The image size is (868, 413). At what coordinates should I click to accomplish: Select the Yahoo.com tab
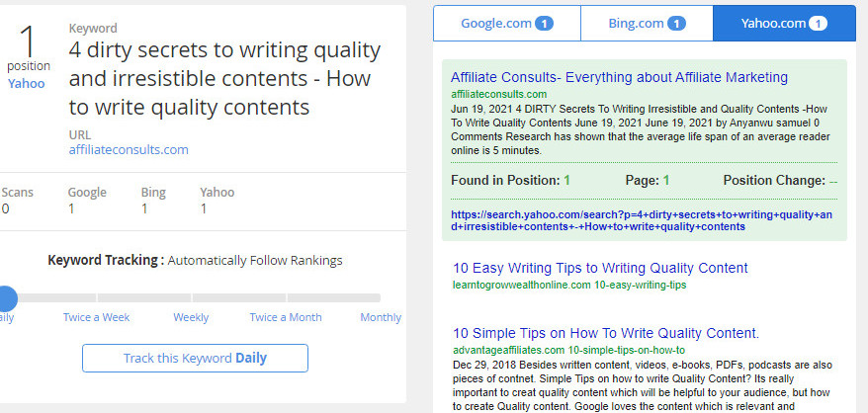[773, 23]
